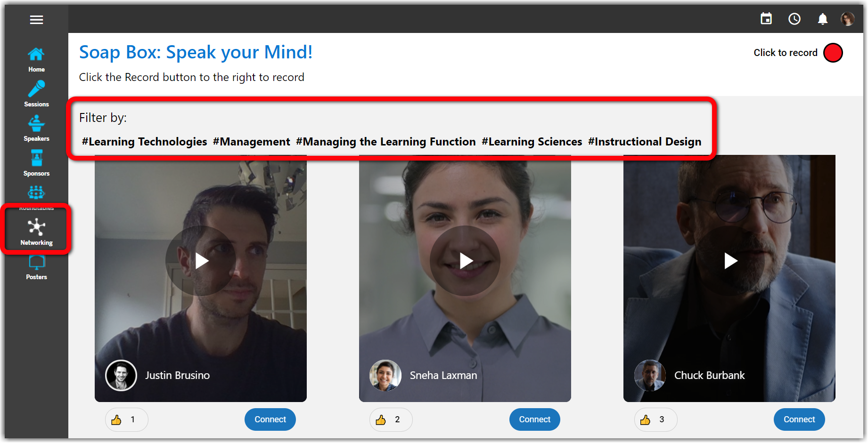The image size is (868, 443).
Task: Play Chuck Burbank's video
Action: pos(729,261)
